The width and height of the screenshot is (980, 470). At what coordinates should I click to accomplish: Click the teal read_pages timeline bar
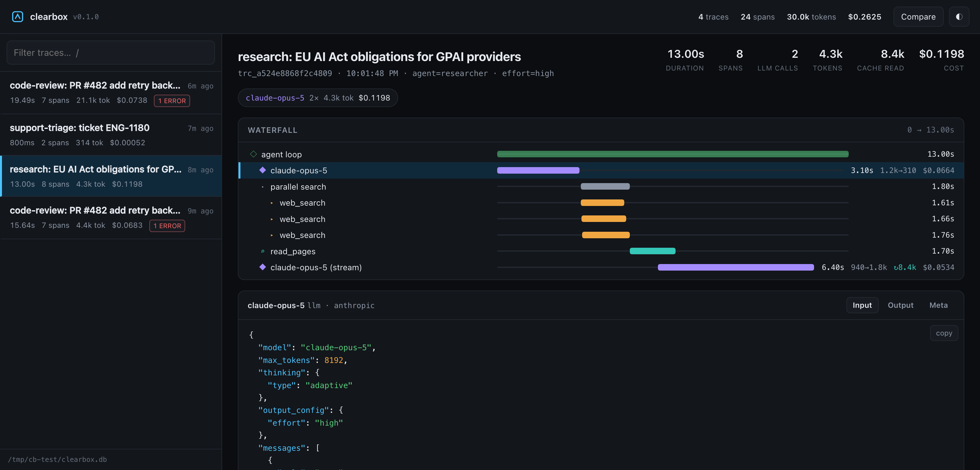point(652,251)
